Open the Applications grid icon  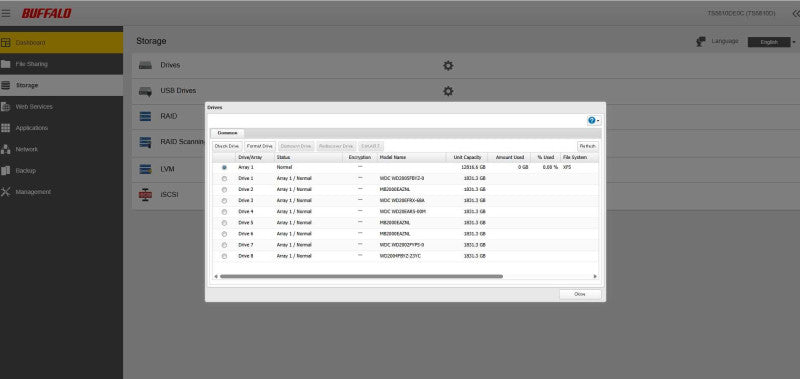pyautogui.click(x=6, y=128)
